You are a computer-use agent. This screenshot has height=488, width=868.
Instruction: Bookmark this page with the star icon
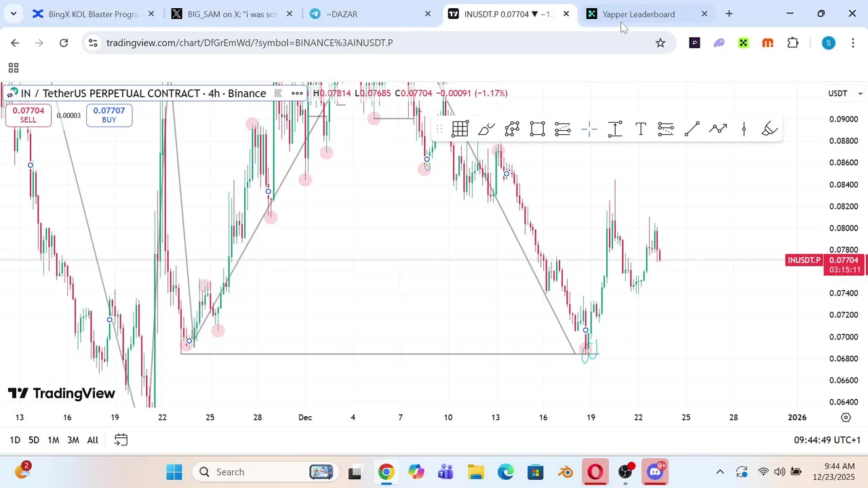coord(660,43)
